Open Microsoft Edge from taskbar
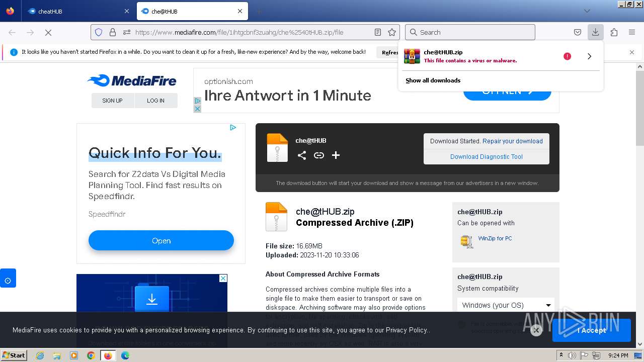 click(125, 355)
